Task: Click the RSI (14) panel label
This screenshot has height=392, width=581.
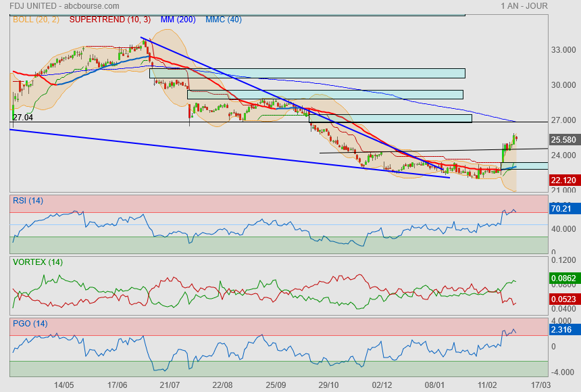Action: (28, 201)
